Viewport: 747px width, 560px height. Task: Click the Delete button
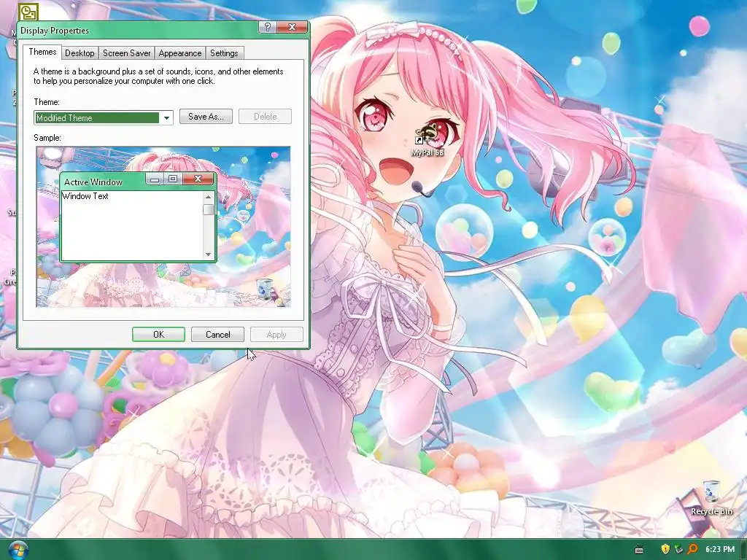[x=265, y=117]
